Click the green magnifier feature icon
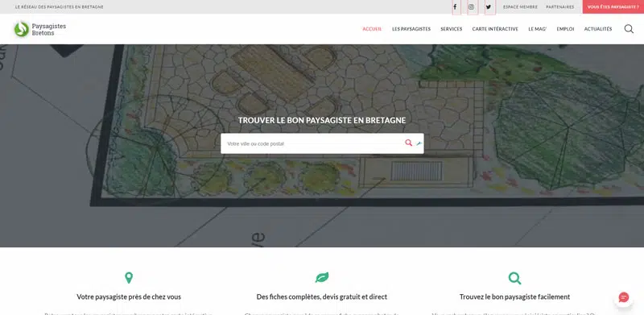Screen dimensions: 644x315 point(514,278)
